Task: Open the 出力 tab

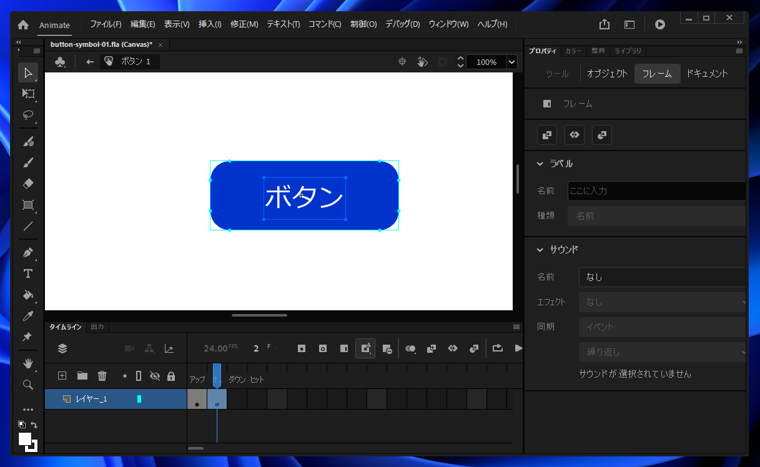Action: pyautogui.click(x=97, y=327)
